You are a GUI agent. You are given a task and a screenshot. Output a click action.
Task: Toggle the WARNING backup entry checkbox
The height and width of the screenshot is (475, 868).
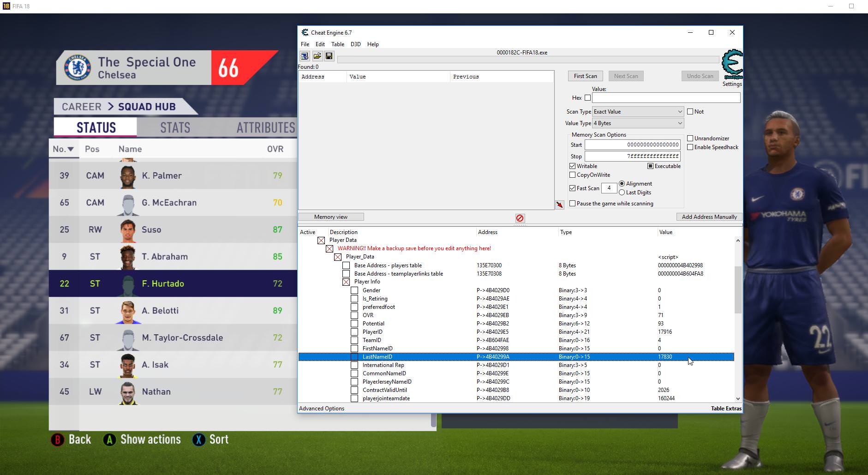pos(329,249)
